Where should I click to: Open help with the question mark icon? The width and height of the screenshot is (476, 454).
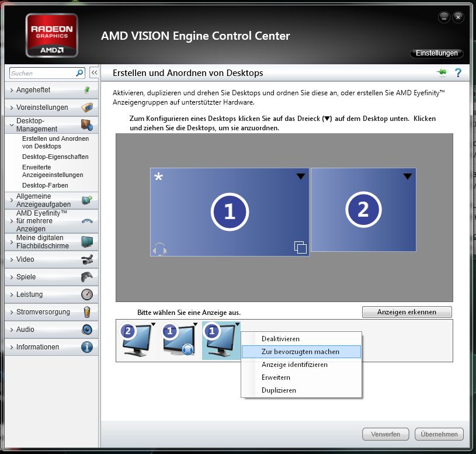click(458, 72)
